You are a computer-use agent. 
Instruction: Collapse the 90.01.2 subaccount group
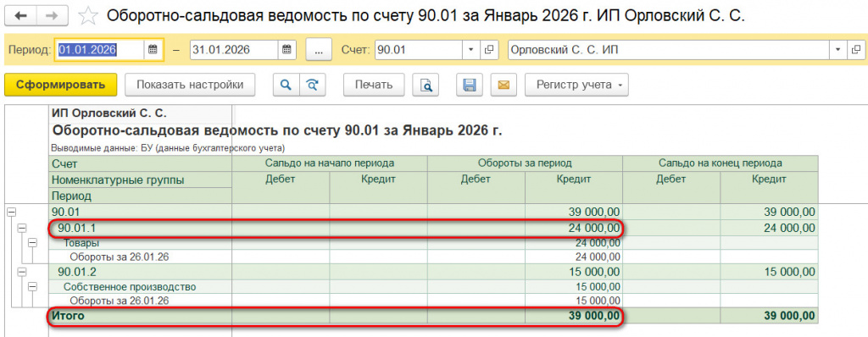point(21,272)
